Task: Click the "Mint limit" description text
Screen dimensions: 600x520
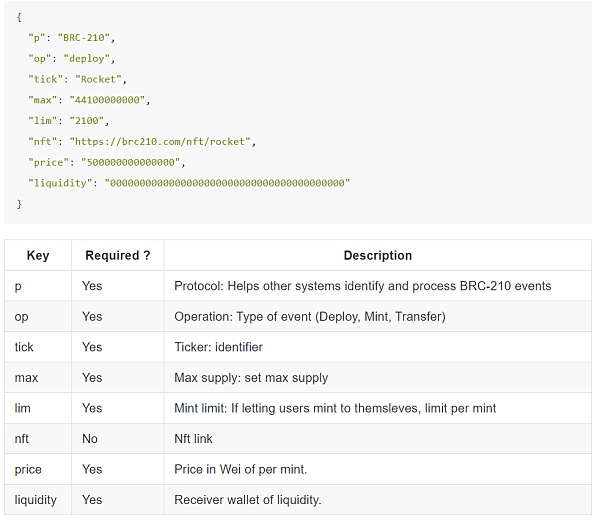Action: coord(335,408)
